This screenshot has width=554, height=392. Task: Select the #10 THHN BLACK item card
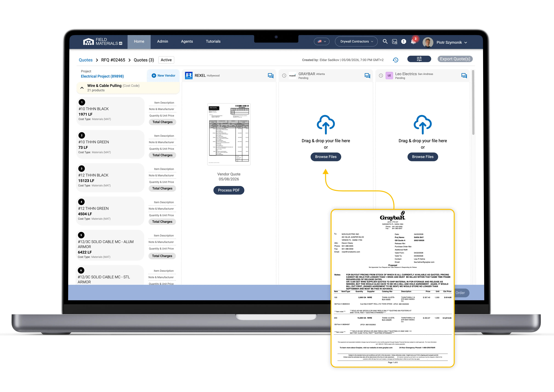[111, 111]
